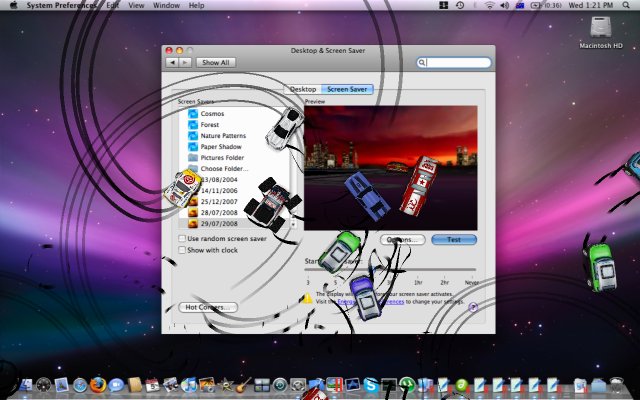Open Address Book in the Dock
Viewport: 640px width, 400px height.
pyautogui.click(x=134, y=384)
